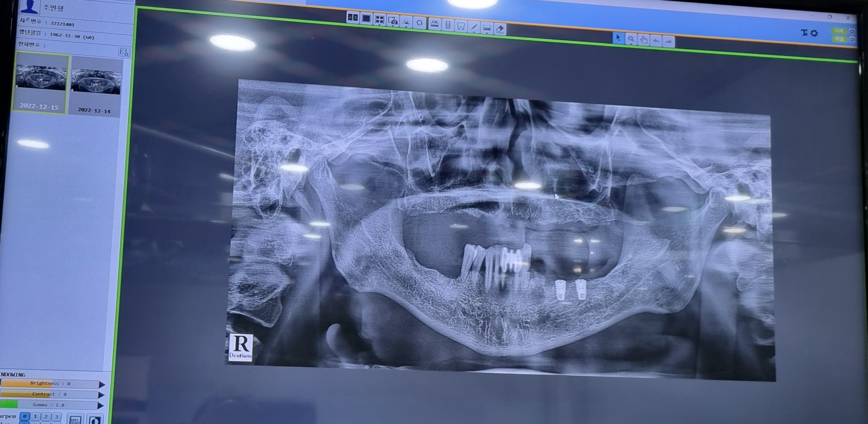Select the hand pan tool
The height and width of the screenshot is (424, 868).
coord(644,40)
